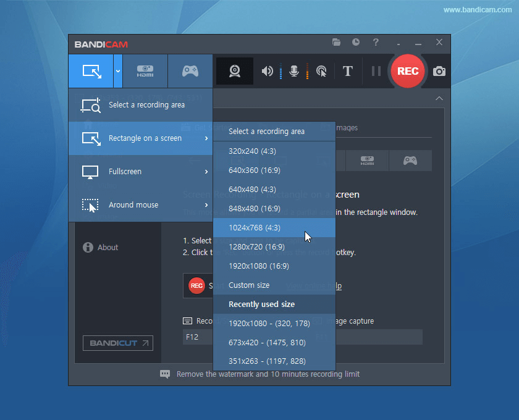The width and height of the screenshot is (519, 420).
Task: Click the Around mouse icon
Action: coord(90,205)
